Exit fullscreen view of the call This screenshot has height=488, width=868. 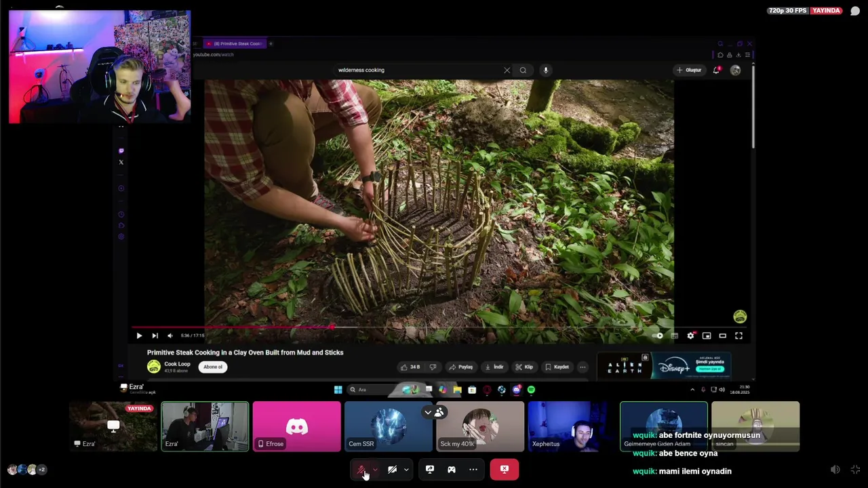coord(855,469)
